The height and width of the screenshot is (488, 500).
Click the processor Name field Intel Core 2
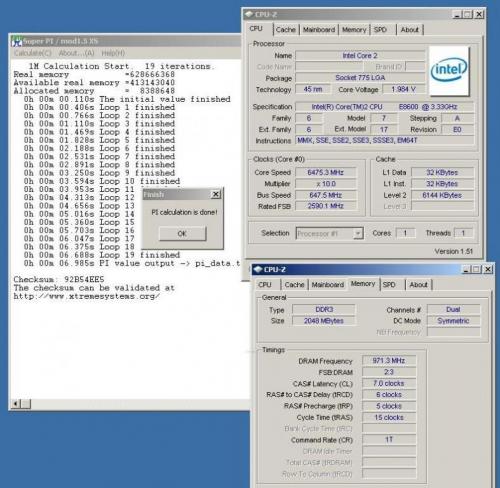click(x=360, y=56)
